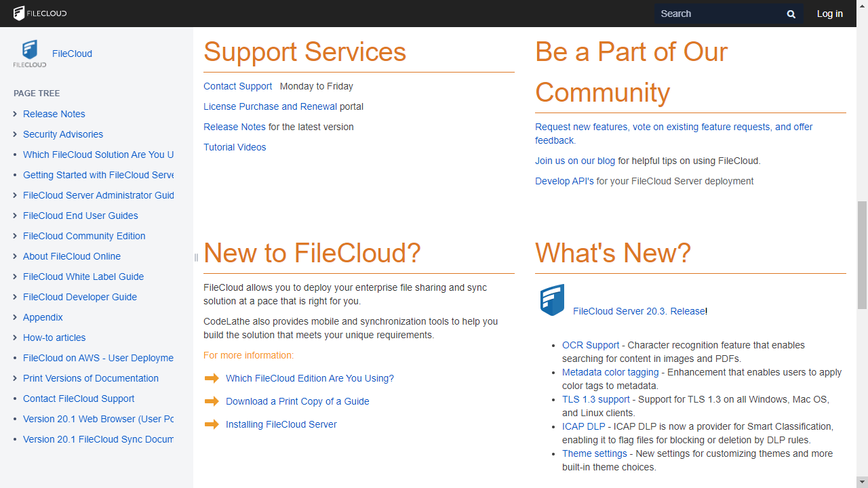This screenshot has height=488, width=868.
Task: Open the Metadata color tagging link
Action: [610, 372]
